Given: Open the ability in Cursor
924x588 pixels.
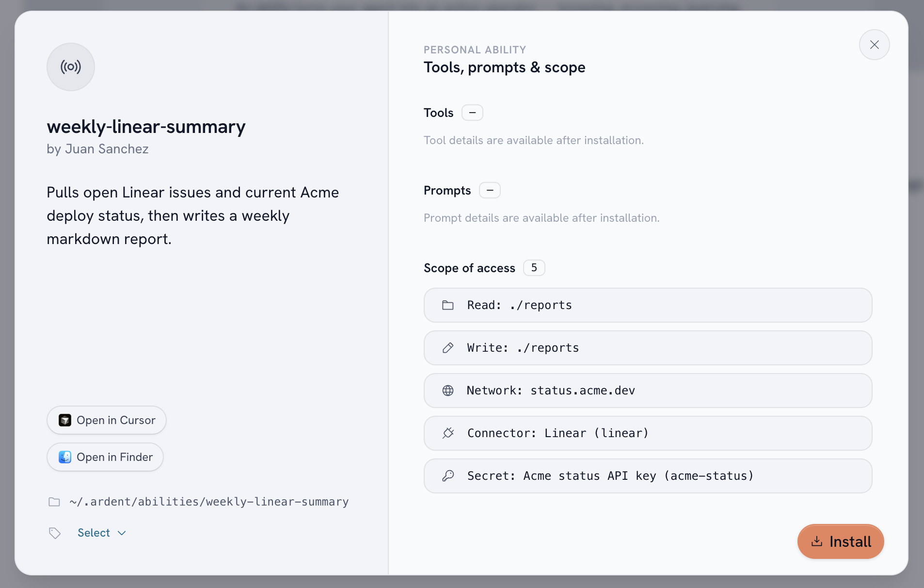Looking at the screenshot, I should pos(107,420).
